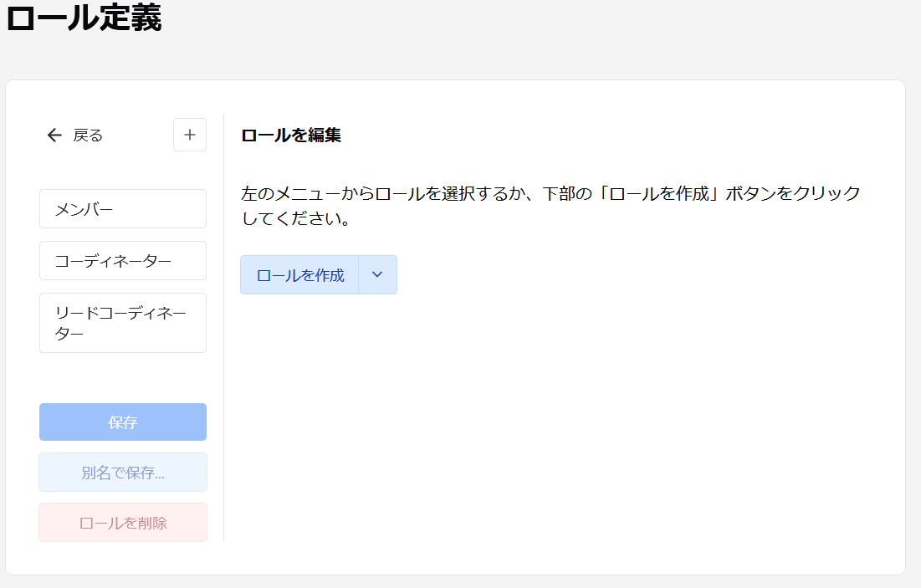Click the 保存 button to save
Image resolution: width=921 pixels, height=588 pixels.
122,422
